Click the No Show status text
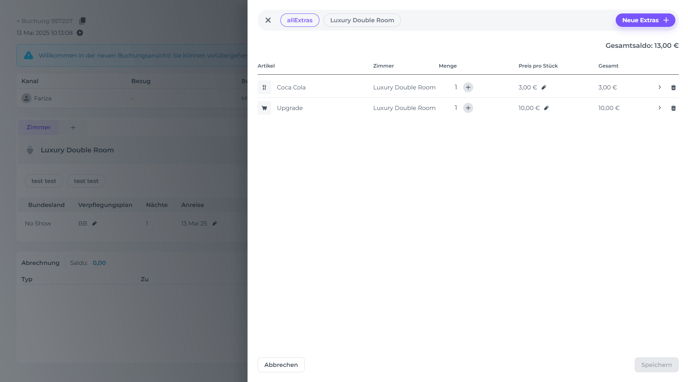Viewport: 688px width, 382px height. click(38, 223)
